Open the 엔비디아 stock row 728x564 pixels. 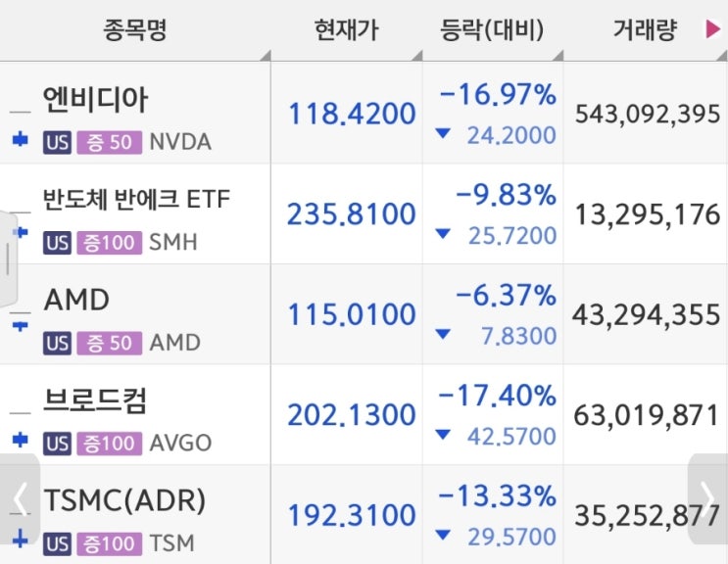point(364,114)
